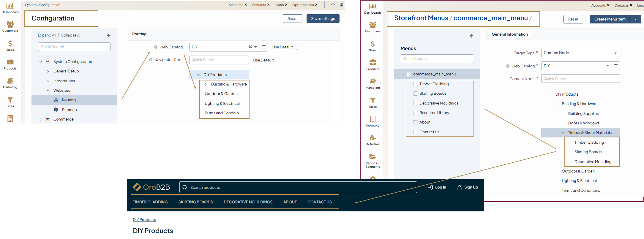Open Dashboards in the Configuration window sidebar
Image resolution: width=644 pixels, height=239 pixels.
pyautogui.click(x=10, y=8)
